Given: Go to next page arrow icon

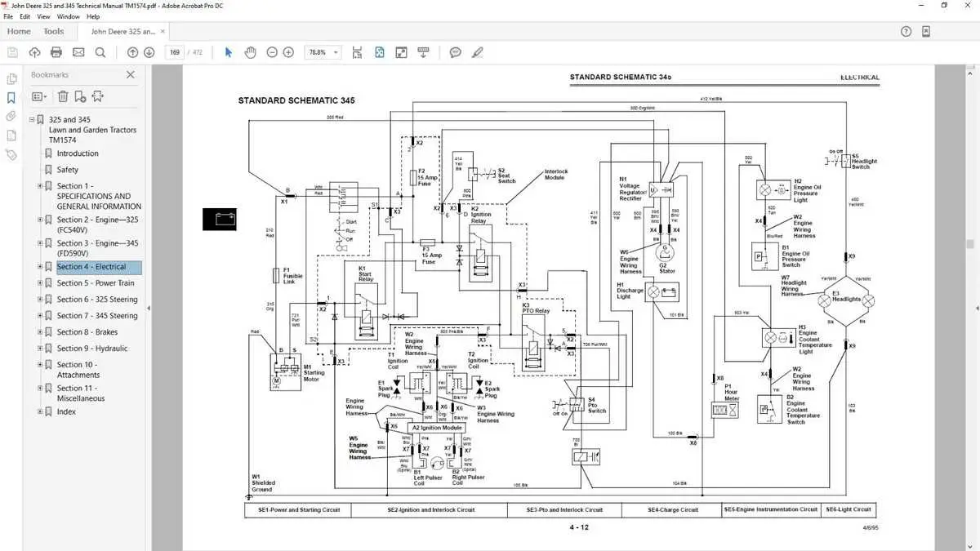Looking at the screenshot, I should click(149, 52).
